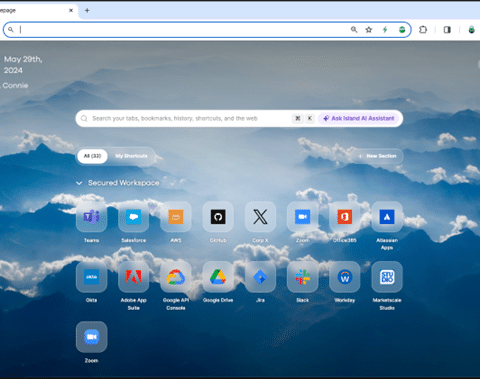Launch the Okta app tile
Image resolution: width=480 pixels, height=379 pixels.
pos(91,277)
